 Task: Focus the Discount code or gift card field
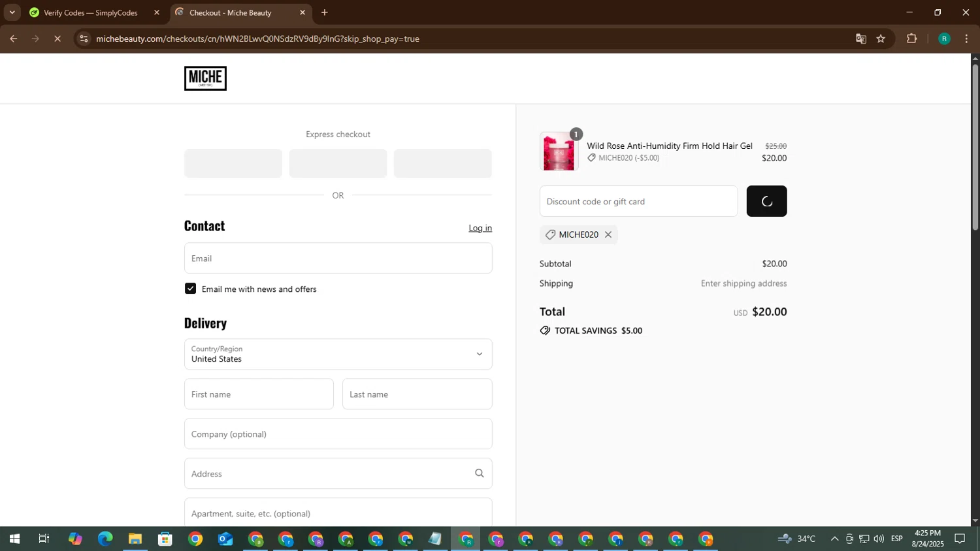(x=638, y=201)
